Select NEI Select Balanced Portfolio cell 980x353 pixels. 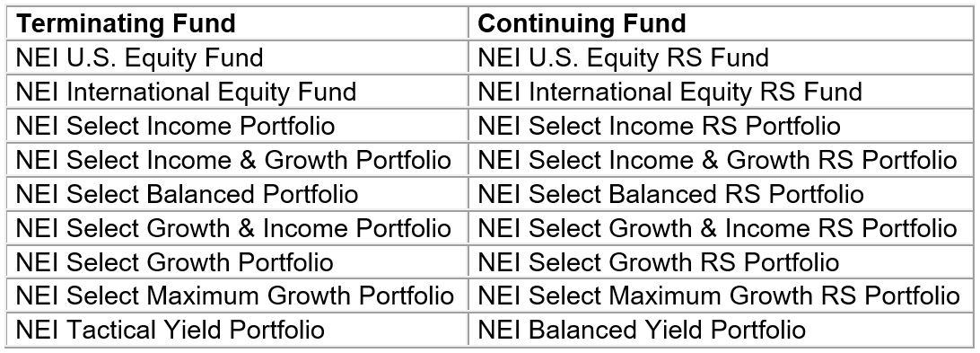click(237, 193)
